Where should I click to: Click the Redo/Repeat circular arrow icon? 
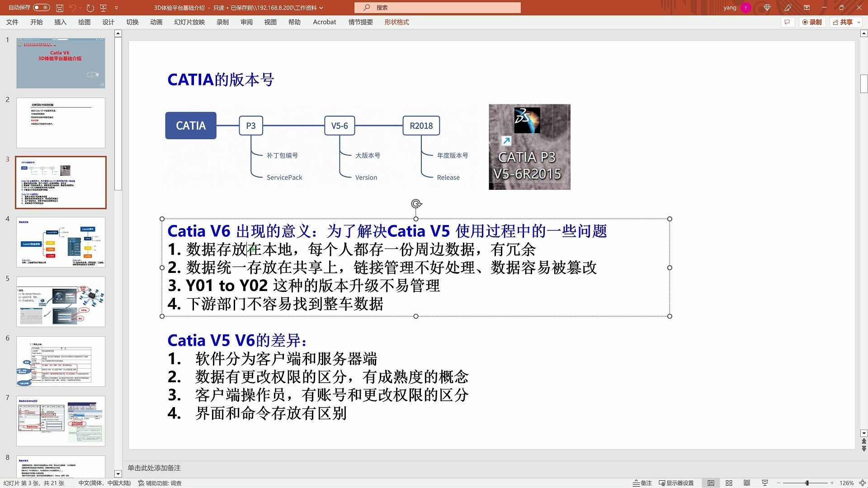pos(90,8)
